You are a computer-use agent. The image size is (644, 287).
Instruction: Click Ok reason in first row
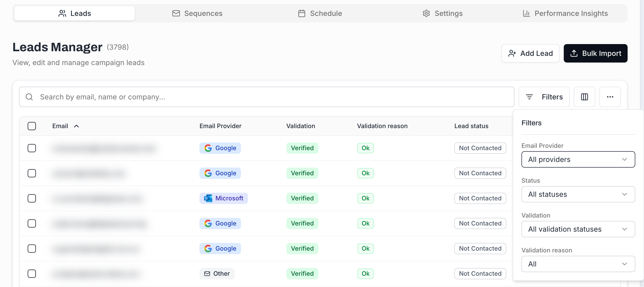click(x=366, y=148)
